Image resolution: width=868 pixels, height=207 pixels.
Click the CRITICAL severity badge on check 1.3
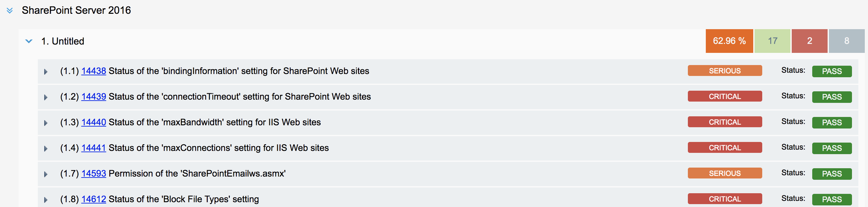[725, 122]
